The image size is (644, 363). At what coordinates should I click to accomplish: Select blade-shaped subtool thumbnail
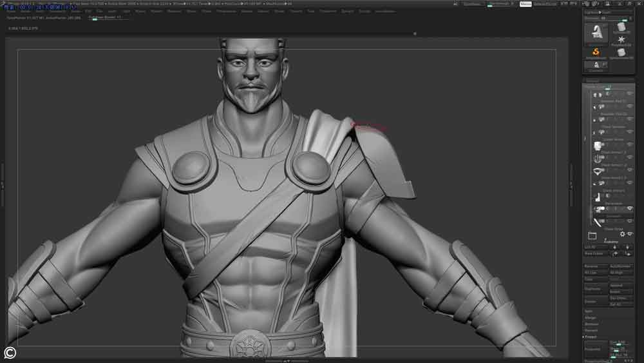(x=598, y=222)
